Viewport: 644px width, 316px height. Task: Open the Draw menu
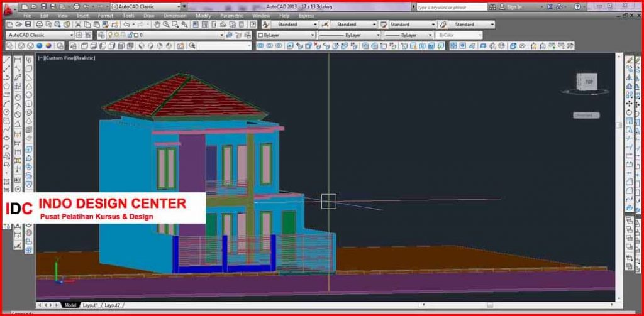point(148,16)
